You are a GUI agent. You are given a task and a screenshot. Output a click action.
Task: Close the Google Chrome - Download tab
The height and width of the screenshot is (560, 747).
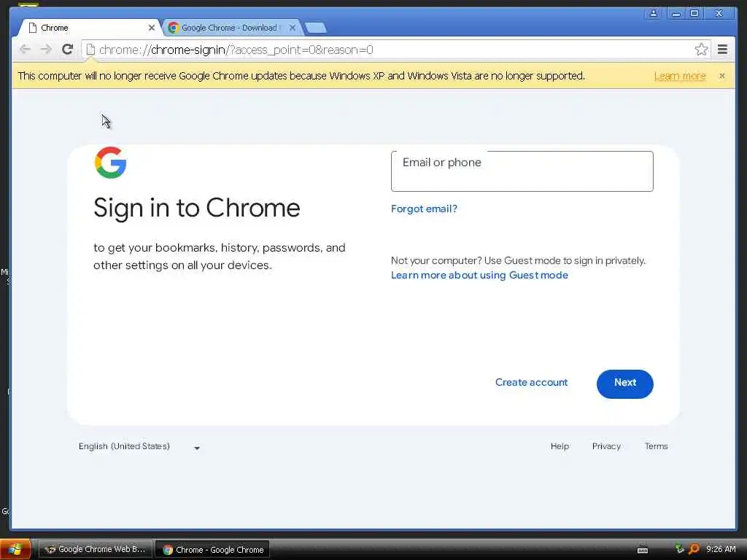(x=293, y=28)
